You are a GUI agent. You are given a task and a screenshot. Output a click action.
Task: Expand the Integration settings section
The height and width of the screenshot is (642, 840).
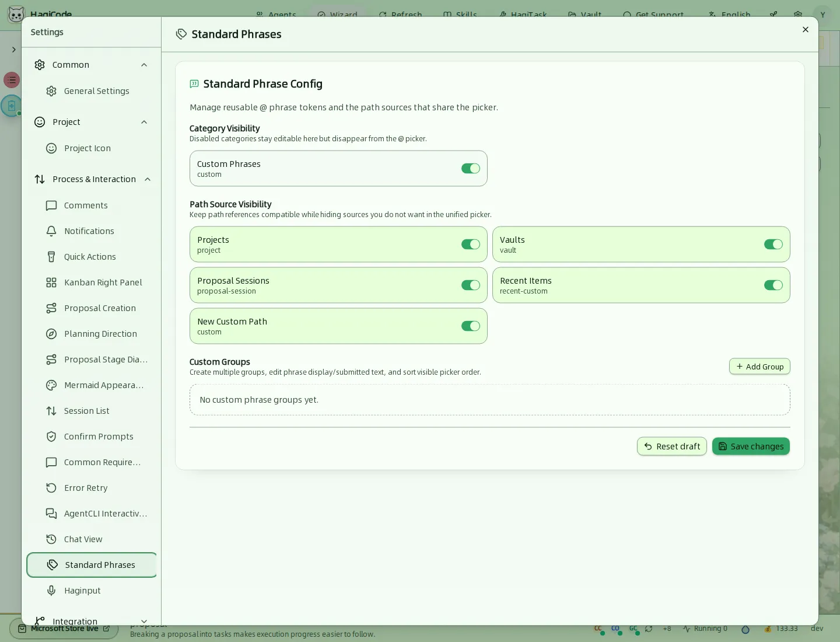[144, 622]
